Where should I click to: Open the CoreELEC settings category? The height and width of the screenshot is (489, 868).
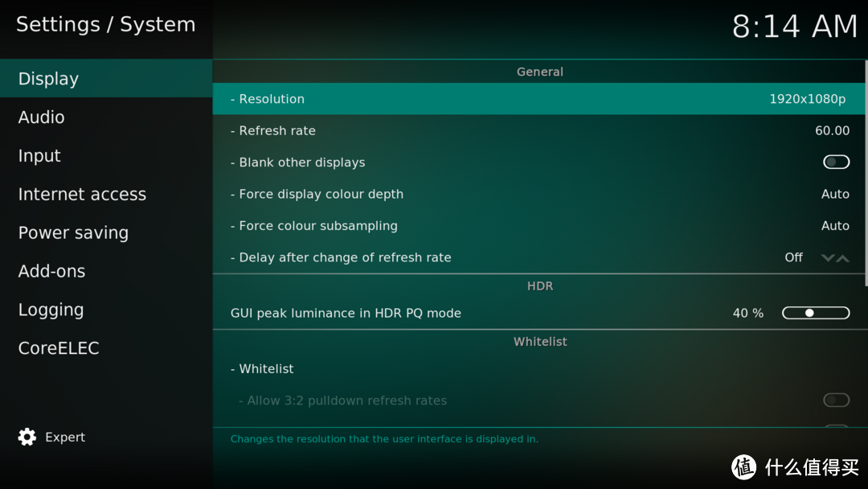coord(106,347)
